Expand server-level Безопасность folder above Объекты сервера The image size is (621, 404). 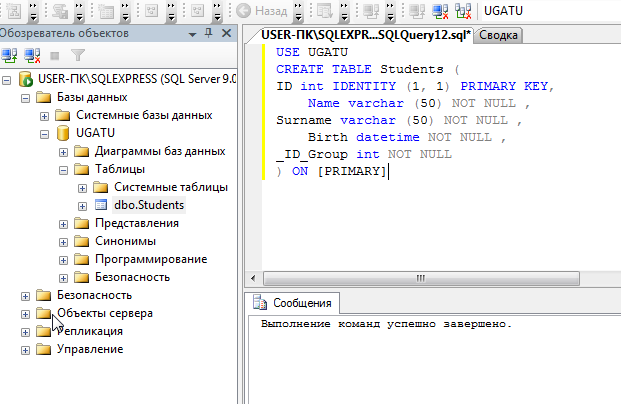(25, 296)
